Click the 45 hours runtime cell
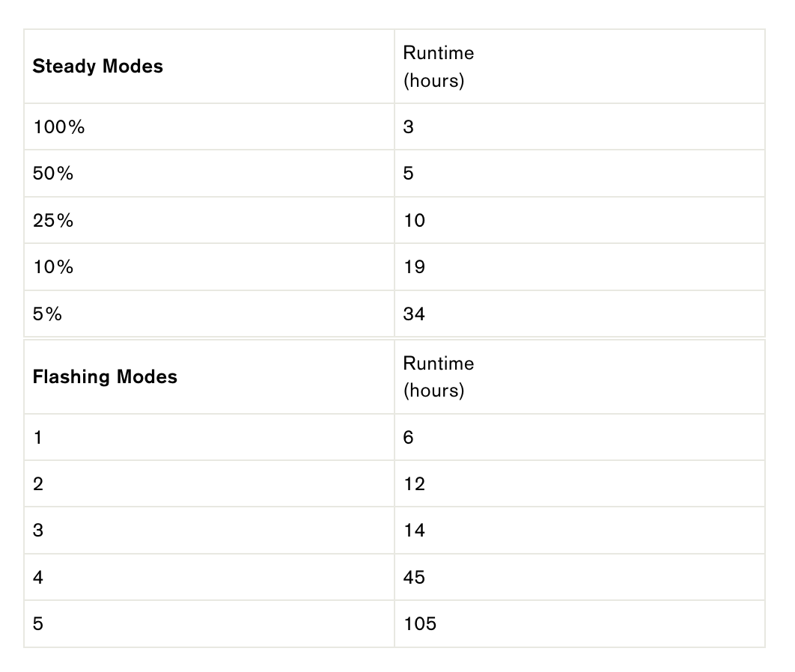 (414, 578)
